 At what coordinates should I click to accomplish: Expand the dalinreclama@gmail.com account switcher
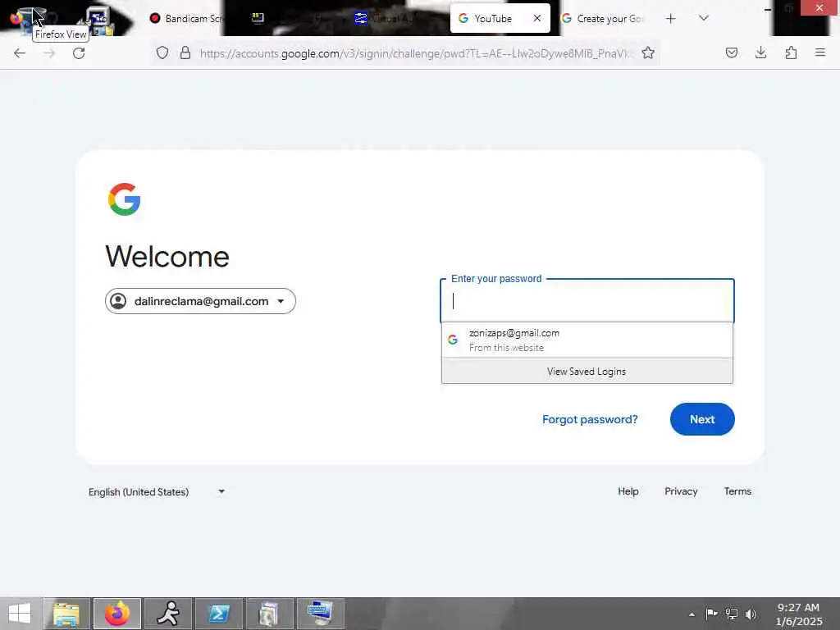(200, 301)
